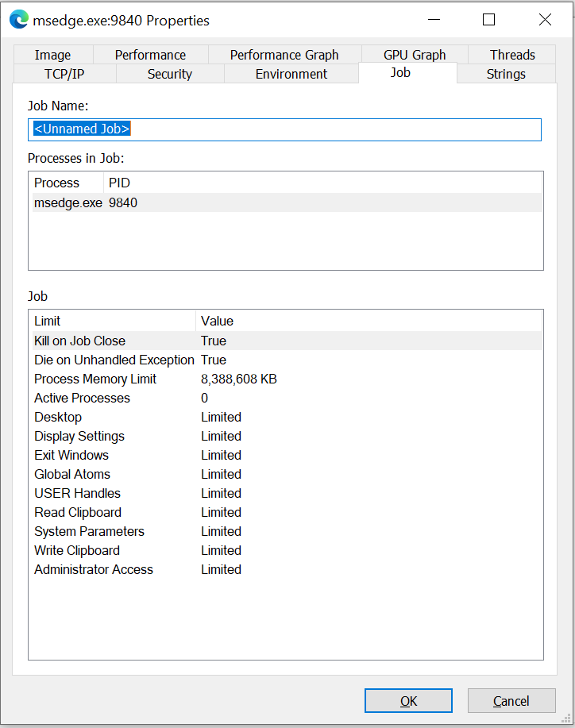
Task: Click the PID column header
Action: 119,183
